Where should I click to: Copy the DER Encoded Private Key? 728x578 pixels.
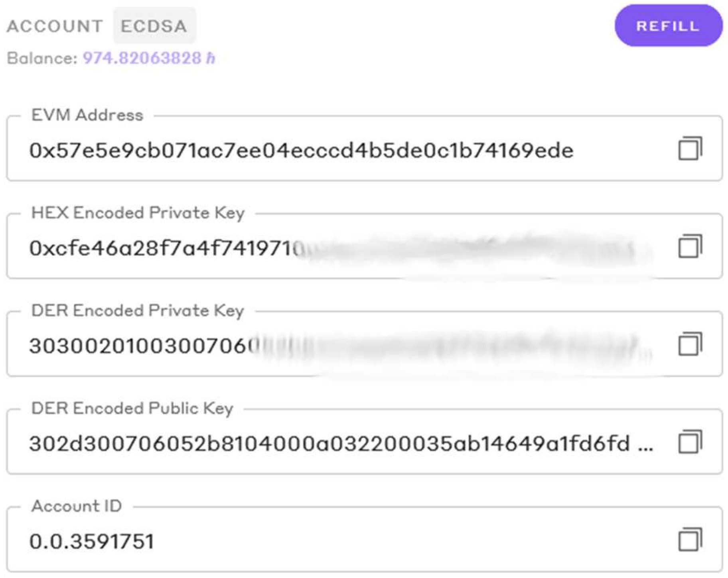click(x=690, y=344)
